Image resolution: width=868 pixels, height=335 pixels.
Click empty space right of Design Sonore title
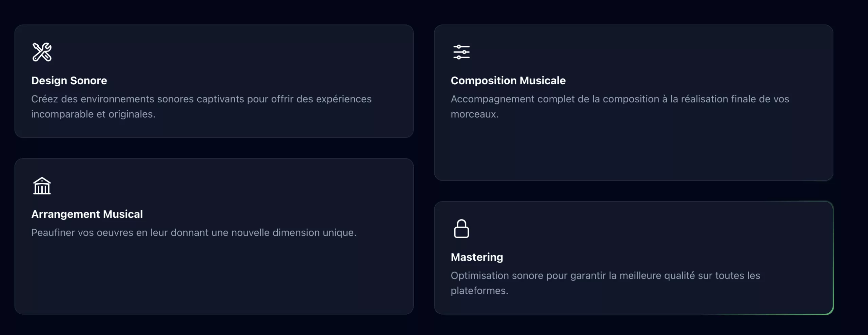258,81
